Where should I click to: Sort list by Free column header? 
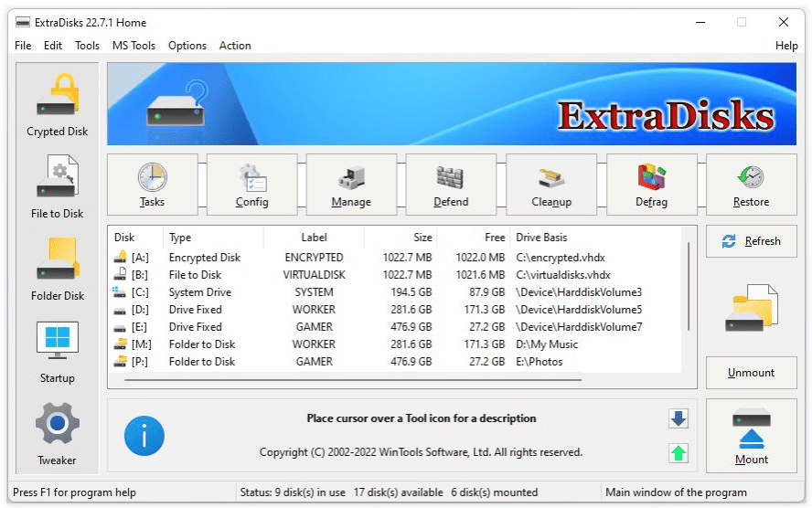495,238
